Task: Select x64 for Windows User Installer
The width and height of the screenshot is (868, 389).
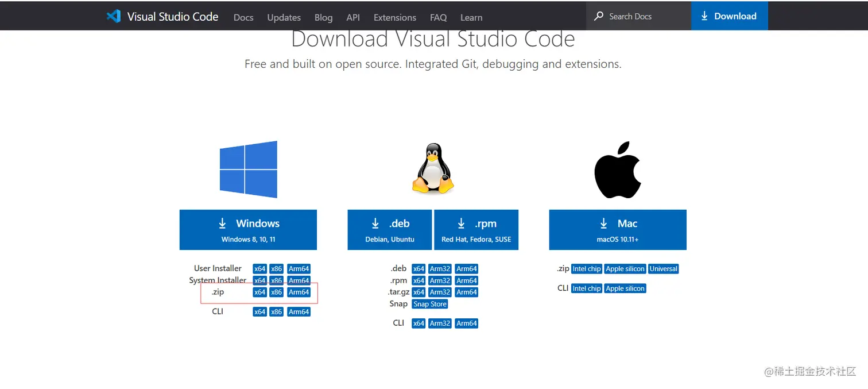Action: pyautogui.click(x=260, y=269)
